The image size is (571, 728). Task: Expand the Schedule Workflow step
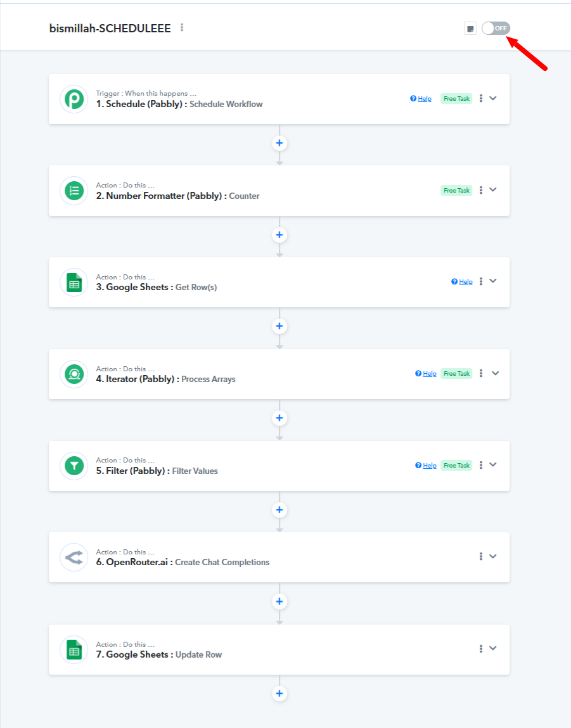coord(493,98)
